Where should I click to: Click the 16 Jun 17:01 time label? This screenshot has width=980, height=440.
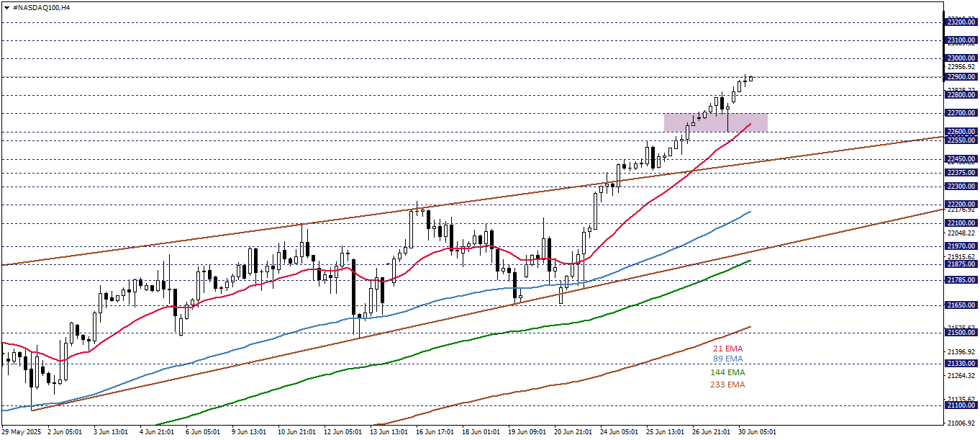click(x=435, y=432)
